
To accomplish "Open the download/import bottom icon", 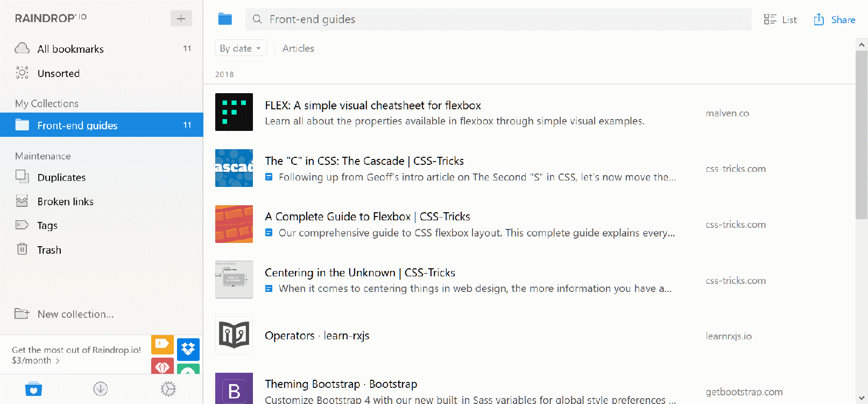I will click(101, 389).
